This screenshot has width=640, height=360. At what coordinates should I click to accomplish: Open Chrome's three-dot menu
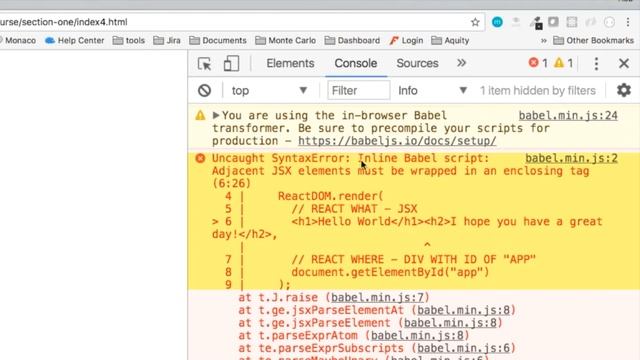pos(628,22)
